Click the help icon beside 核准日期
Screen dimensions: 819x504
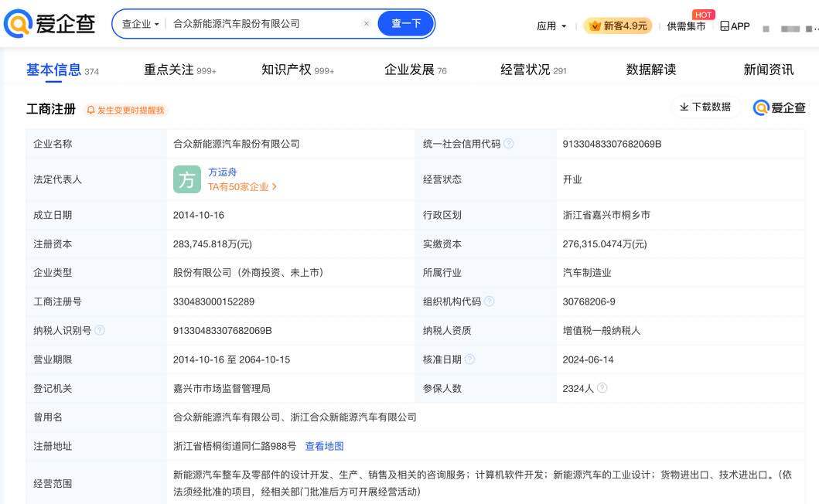click(469, 359)
